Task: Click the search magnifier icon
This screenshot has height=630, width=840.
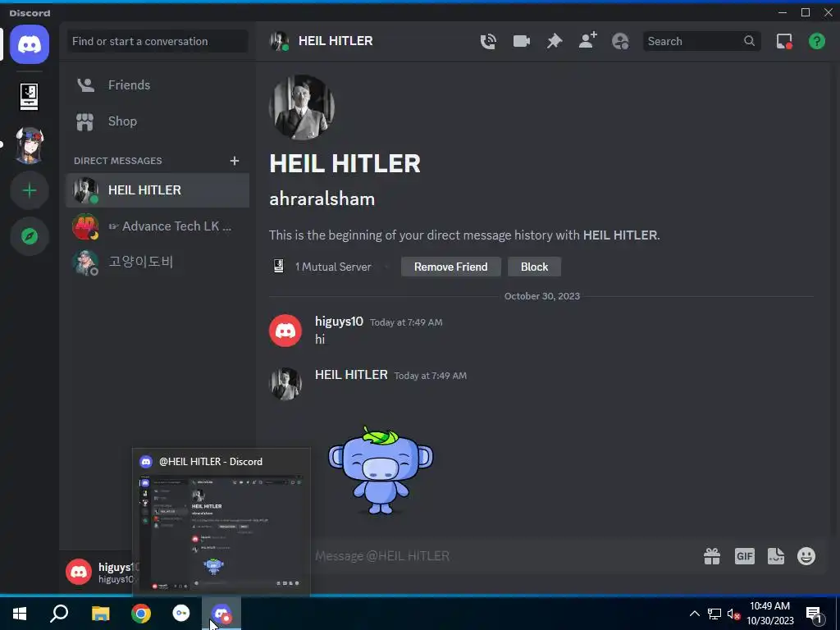Action: (750, 41)
